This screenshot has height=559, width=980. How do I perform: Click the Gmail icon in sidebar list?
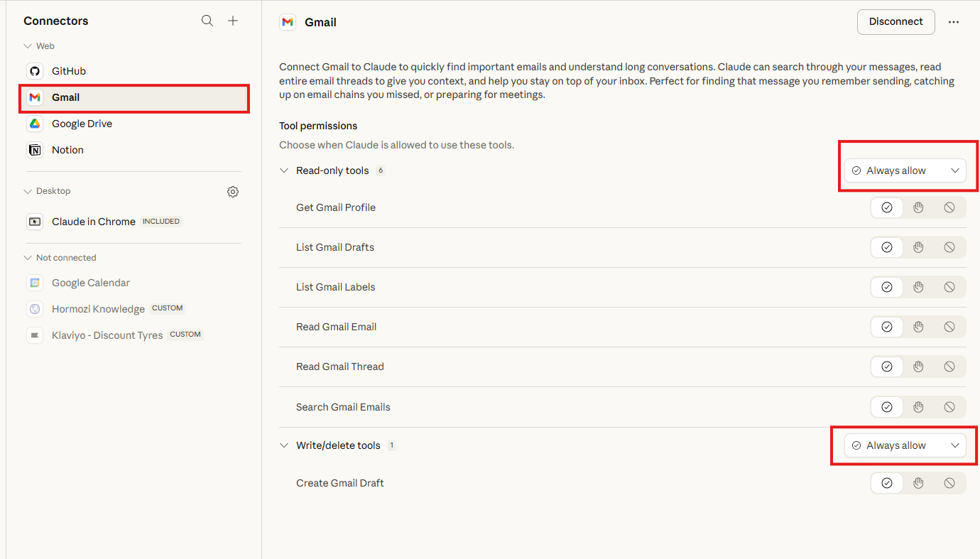tap(35, 97)
